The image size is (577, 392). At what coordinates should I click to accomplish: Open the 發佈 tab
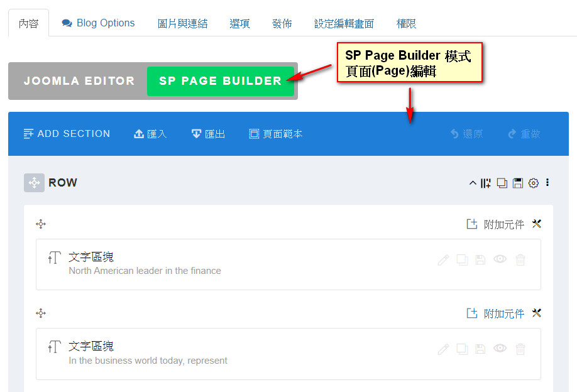282,23
